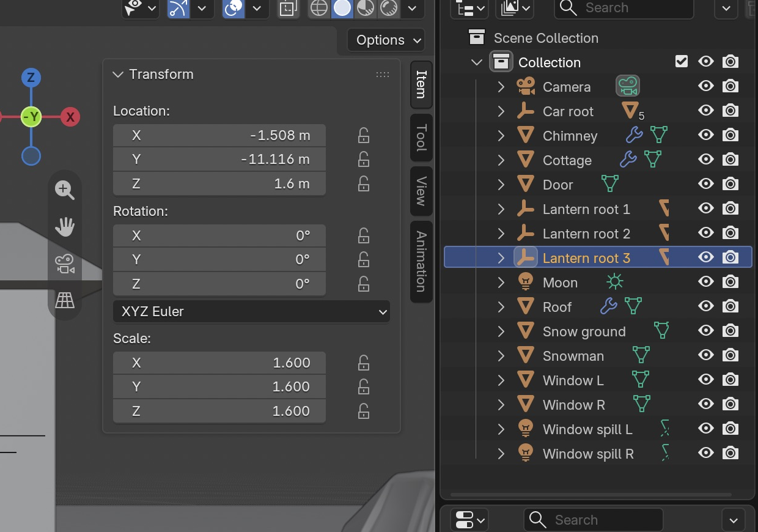Lock Rotation Z padlock toggle
Screen dimensions: 758x532
(x=363, y=284)
